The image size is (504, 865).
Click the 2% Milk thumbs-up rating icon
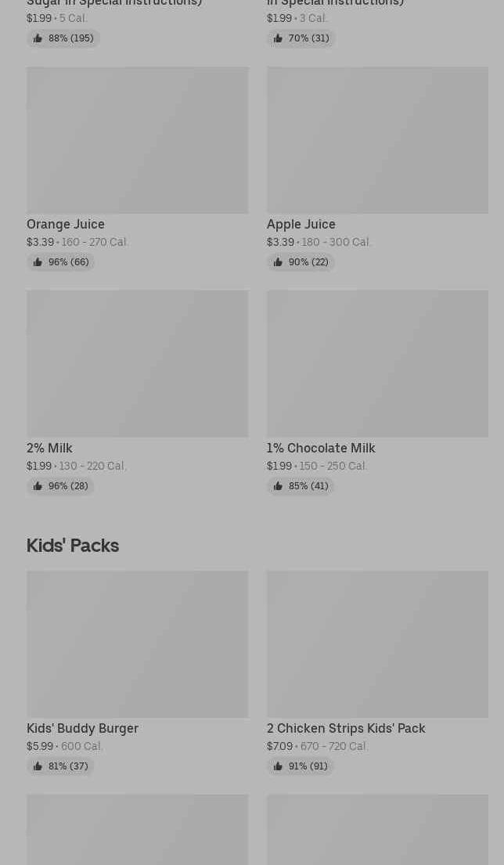pos(38,486)
